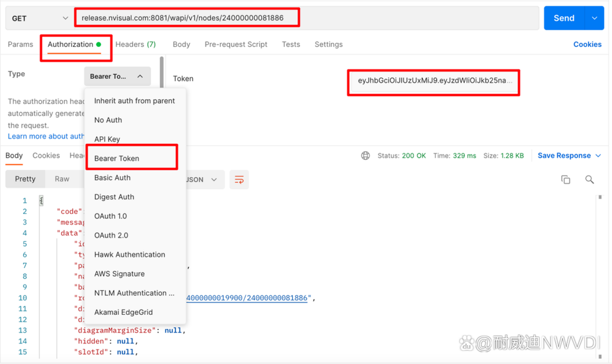Click the globe network icon beside Status

coord(366,155)
